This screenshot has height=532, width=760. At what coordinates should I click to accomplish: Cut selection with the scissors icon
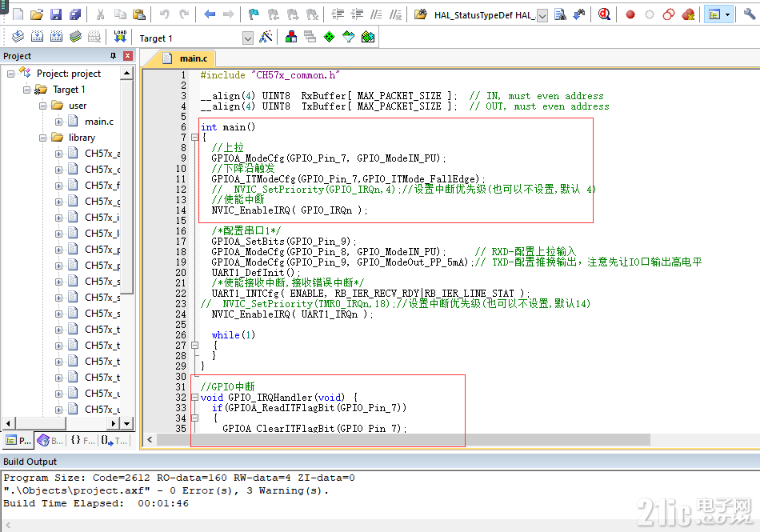pos(100,14)
